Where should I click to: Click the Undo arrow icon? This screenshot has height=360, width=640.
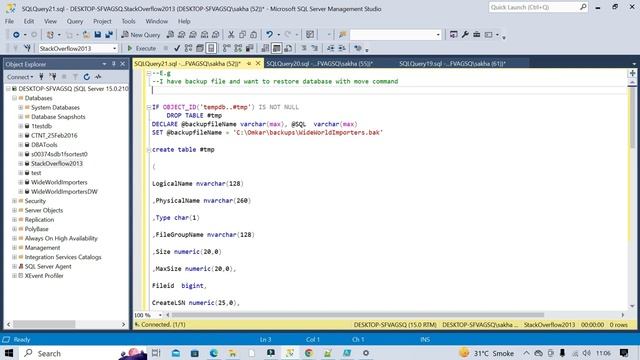[269, 35]
